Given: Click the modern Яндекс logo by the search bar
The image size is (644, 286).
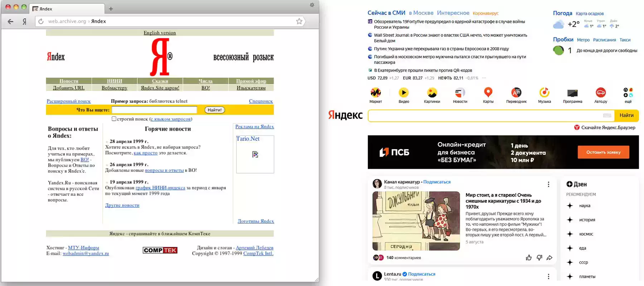Looking at the screenshot, I should (346, 115).
